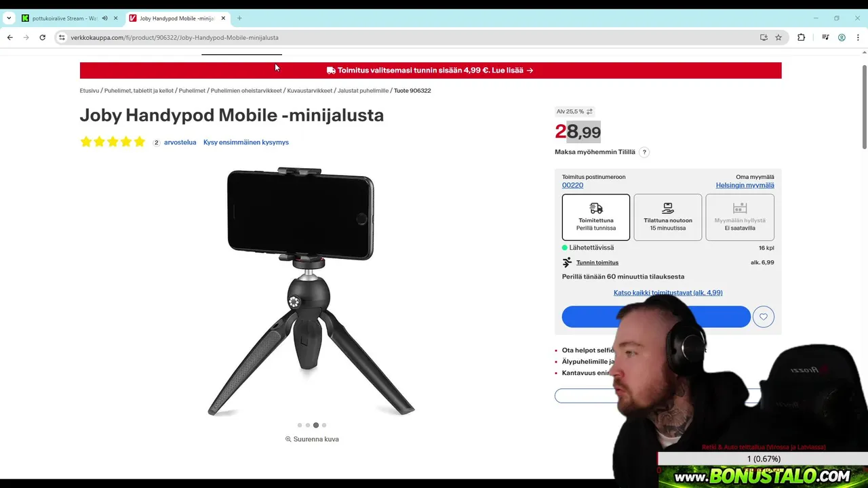Click the page vertical scrollbar thumb
This screenshot has width=868, height=488.
(865, 106)
